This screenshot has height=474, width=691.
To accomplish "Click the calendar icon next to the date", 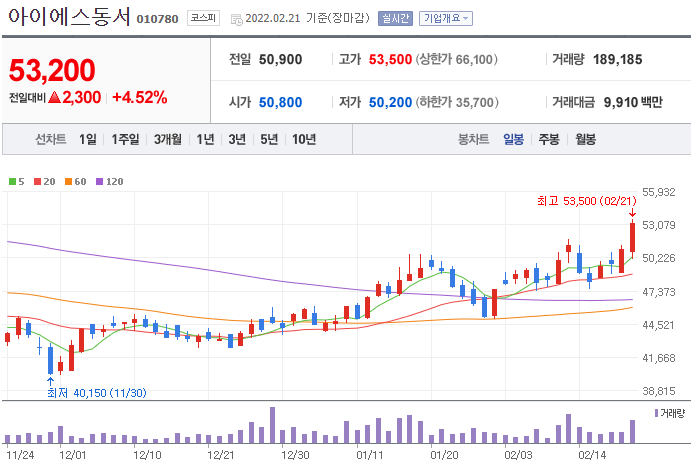I will tap(237, 19).
